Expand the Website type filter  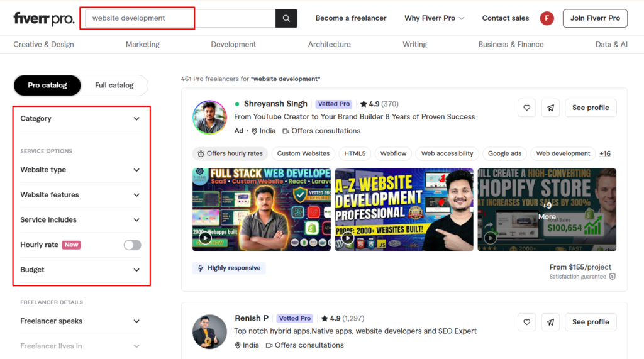point(80,170)
